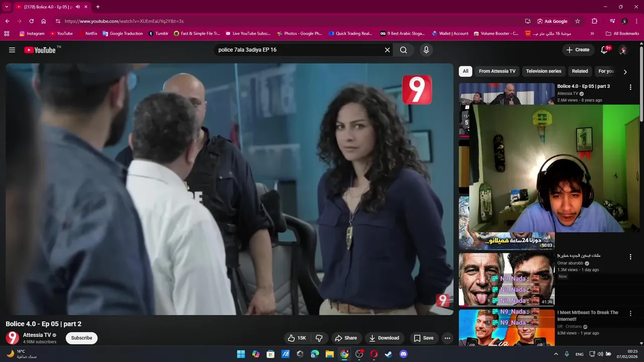Open the All Bookmarks folder
The width and height of the screenshot is (644, 362).
coord(622,34)
